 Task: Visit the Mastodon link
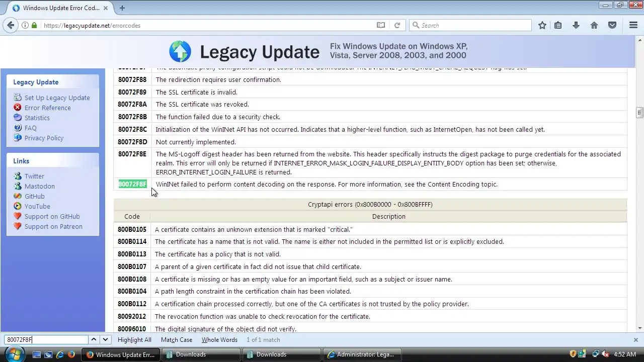39,186
